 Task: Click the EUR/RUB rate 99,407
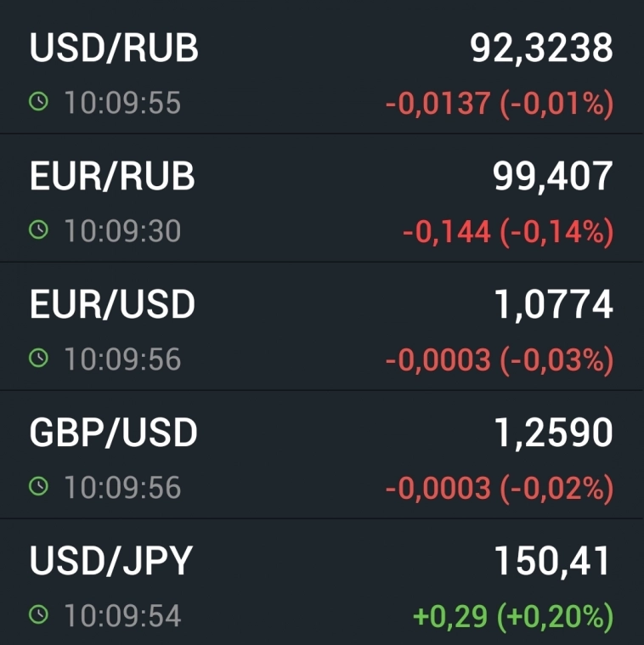(552, 176)
